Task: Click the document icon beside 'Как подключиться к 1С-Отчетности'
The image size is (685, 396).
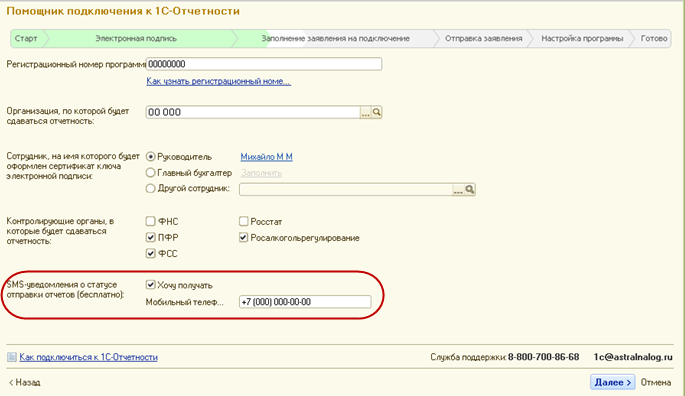Action: (x=12, y=357)
